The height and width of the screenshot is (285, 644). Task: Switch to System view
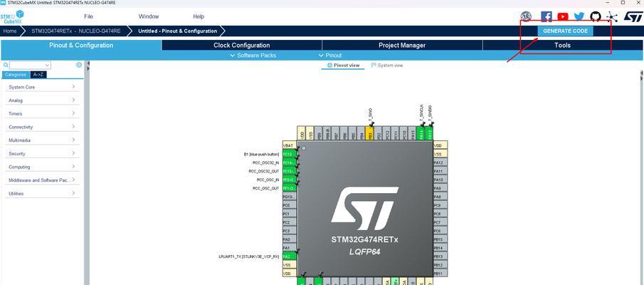(387, 66)
